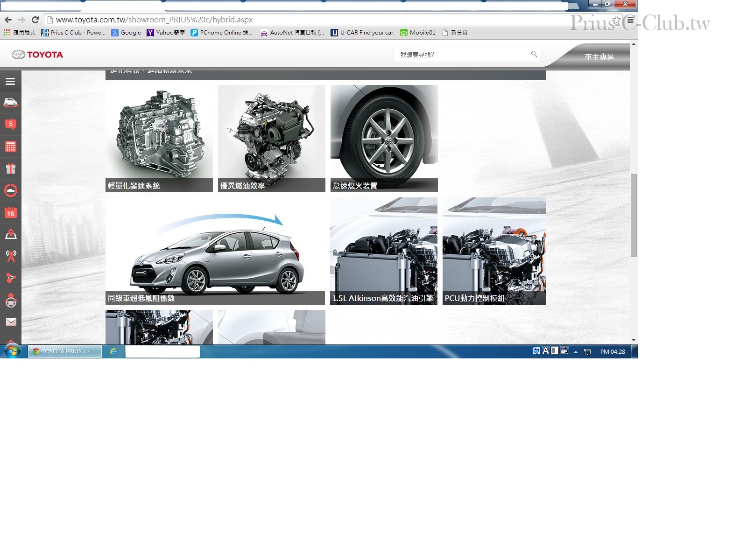Open the broadcast tower icon in the sidebar
This screenshot has height=560, width=747.
(10, 256)
